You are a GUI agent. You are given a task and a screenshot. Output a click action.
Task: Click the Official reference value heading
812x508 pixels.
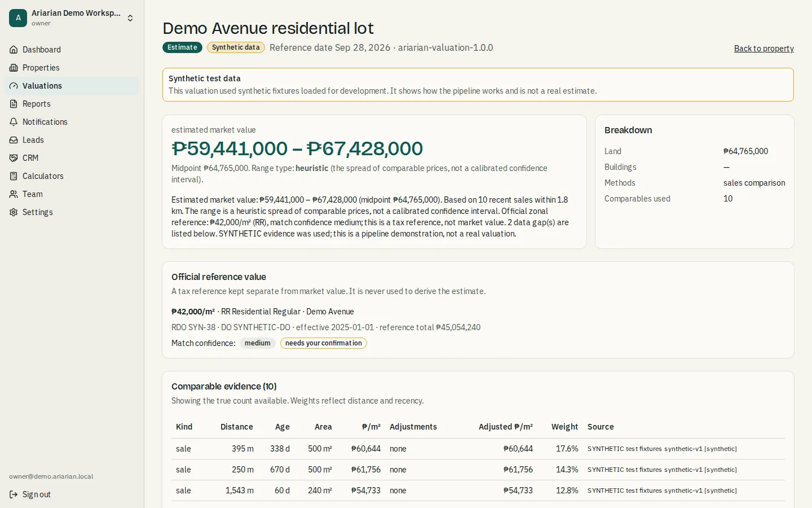tap(219, 277)
